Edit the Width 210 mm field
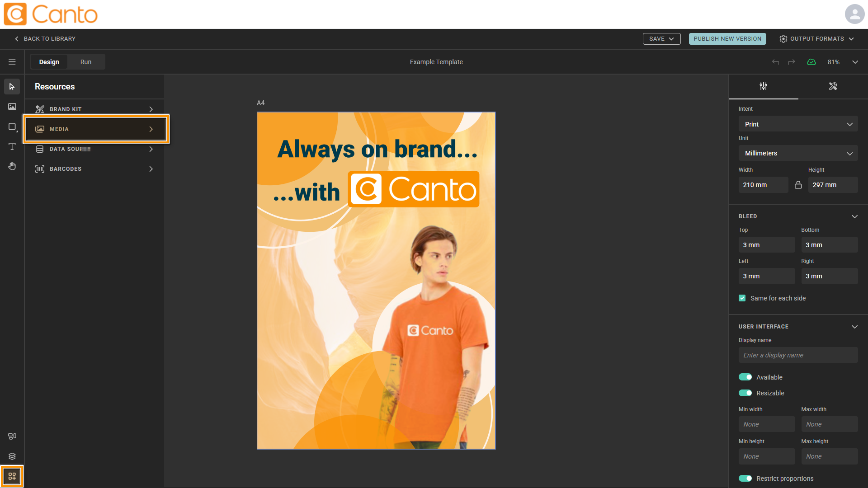This screenshot has height=488, width=868. point(764,185)
